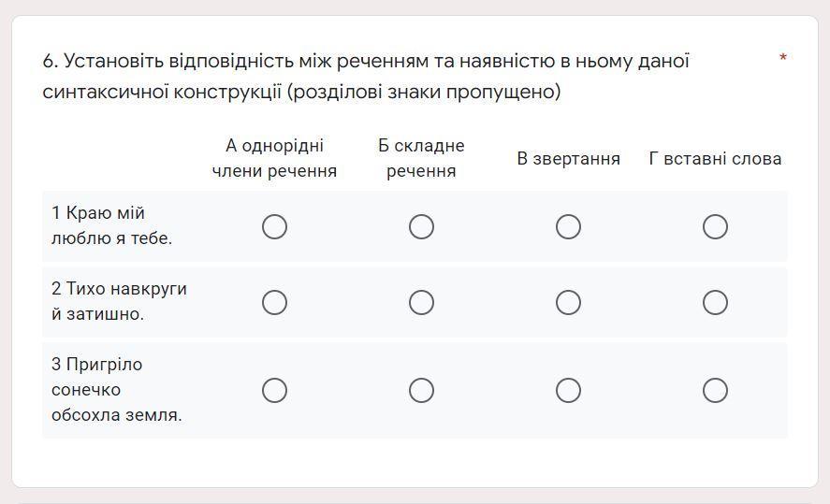Viewport: 830px width, 504px height.
Task: Choose В звертання for 'Тихо навкруги' row
Action: click(x=568, y=303)
